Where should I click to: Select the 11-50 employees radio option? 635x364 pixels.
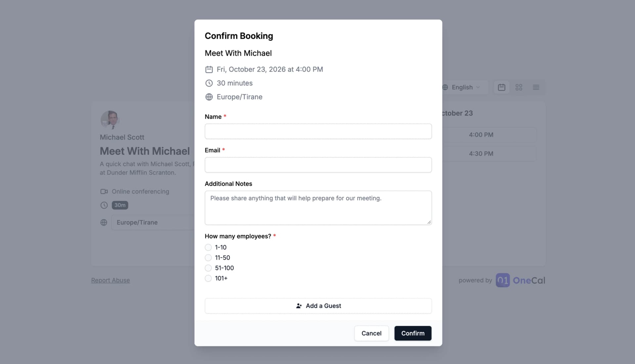208,258
